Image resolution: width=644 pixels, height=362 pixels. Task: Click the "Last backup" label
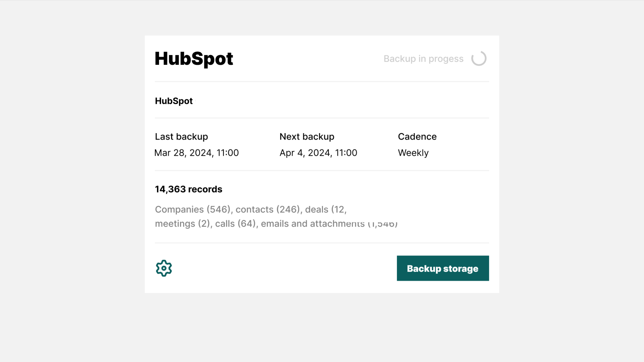(x=182, y=137)
